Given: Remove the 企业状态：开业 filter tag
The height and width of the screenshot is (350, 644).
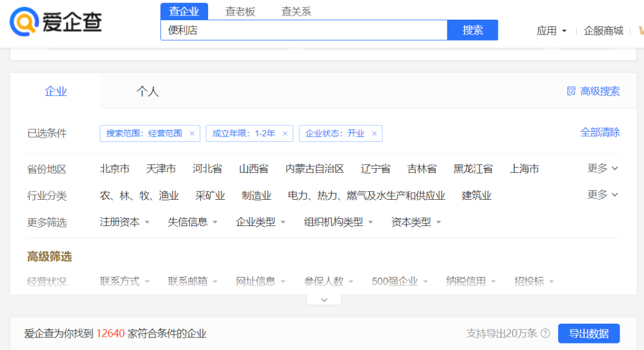Looking at the screenshot, I should pyautogui.click(x=374, y=134).
